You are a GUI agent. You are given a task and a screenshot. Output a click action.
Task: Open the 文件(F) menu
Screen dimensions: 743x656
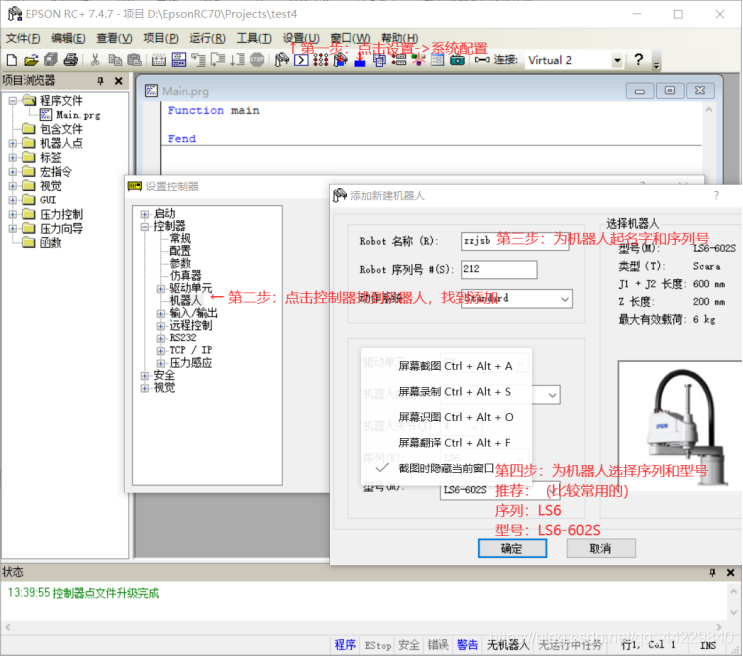tap(23, 38)
